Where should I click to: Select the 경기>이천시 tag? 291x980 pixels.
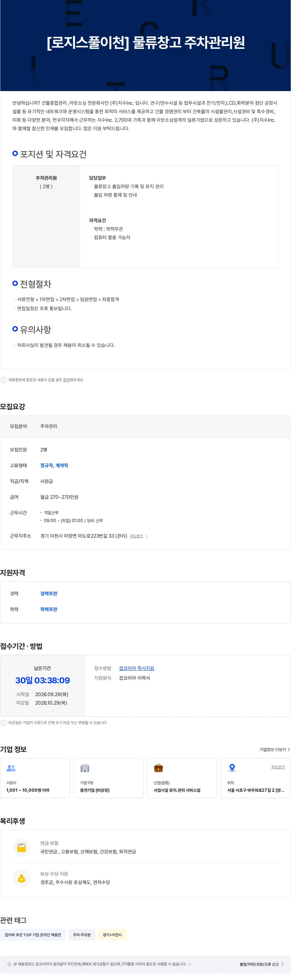112,934
